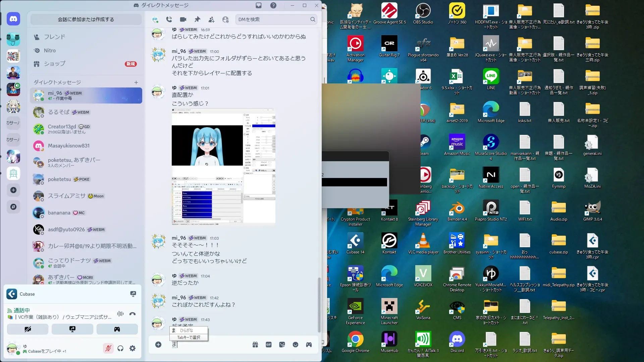Click 会話に参加または作成する search button
The height and width of the screenshot is (362, 644).
click(86, 19)
